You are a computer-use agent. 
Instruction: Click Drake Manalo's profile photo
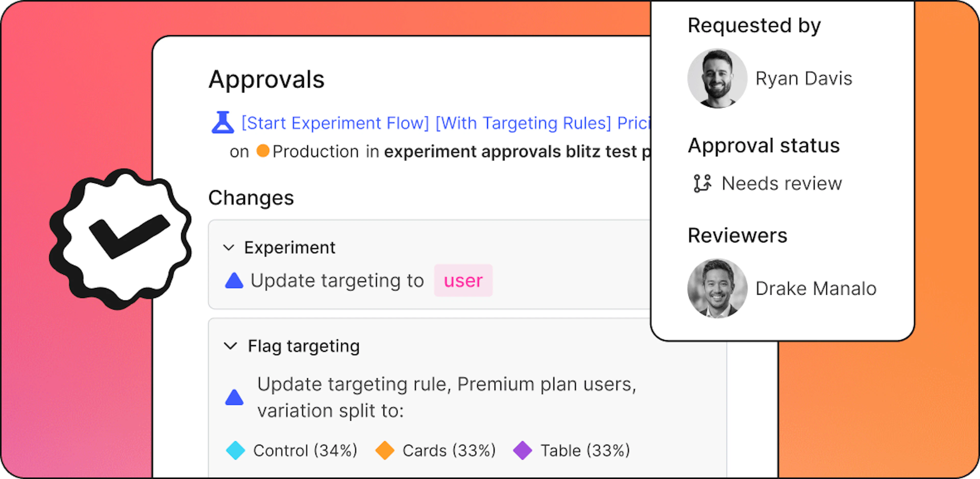(x=717, y=288)
